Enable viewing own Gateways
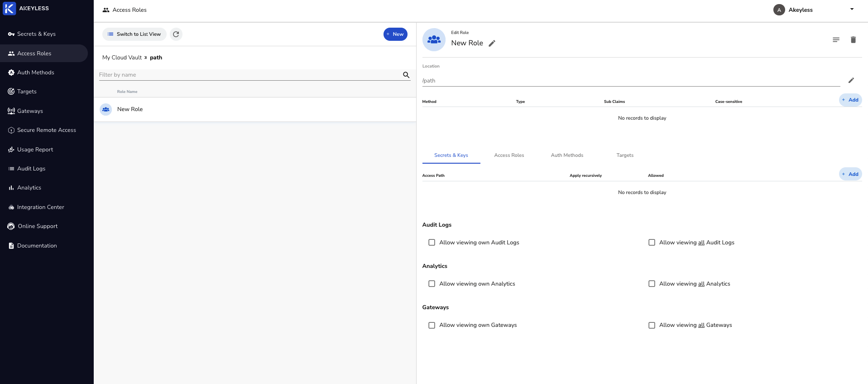 coord(432,325)
